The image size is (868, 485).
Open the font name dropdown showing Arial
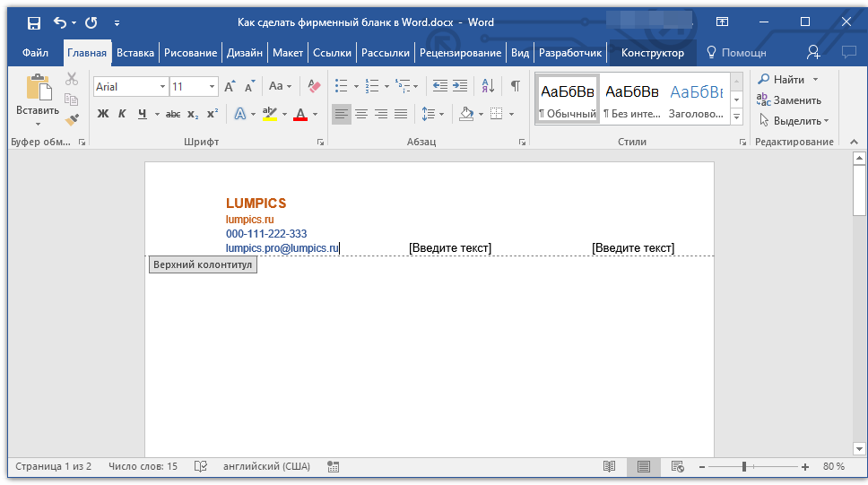pos(162,87)
